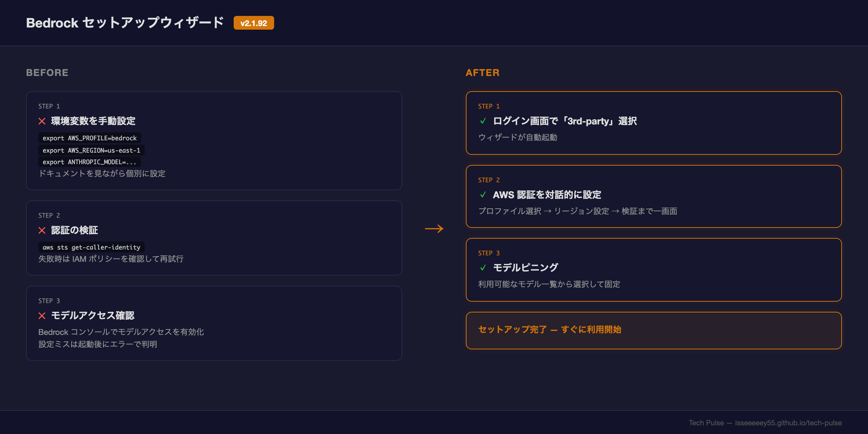The width and height of the screenshot is (868, 434).
Task: Switch to the BEFORE section header
Action: (47, 72)
